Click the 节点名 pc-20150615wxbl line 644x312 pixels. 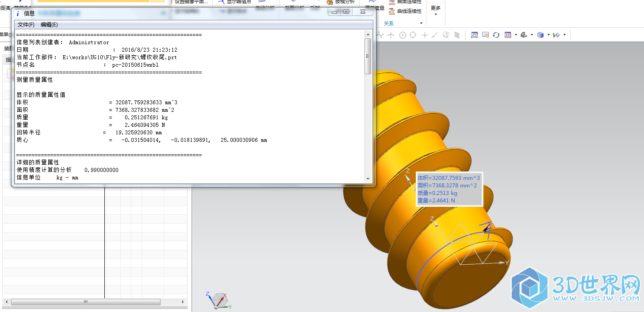point(87,65)
